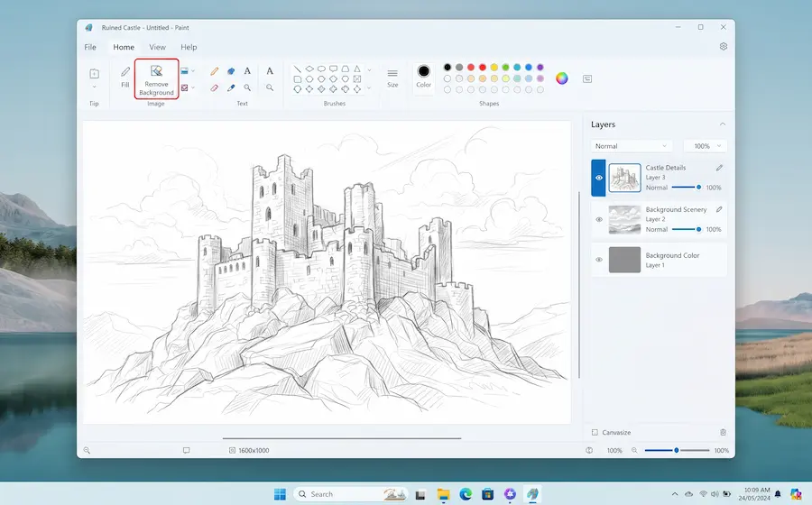Screen dimensions: 812x505
Task: Click the trash icon in Layers panel
Action: tap(723, 432)
